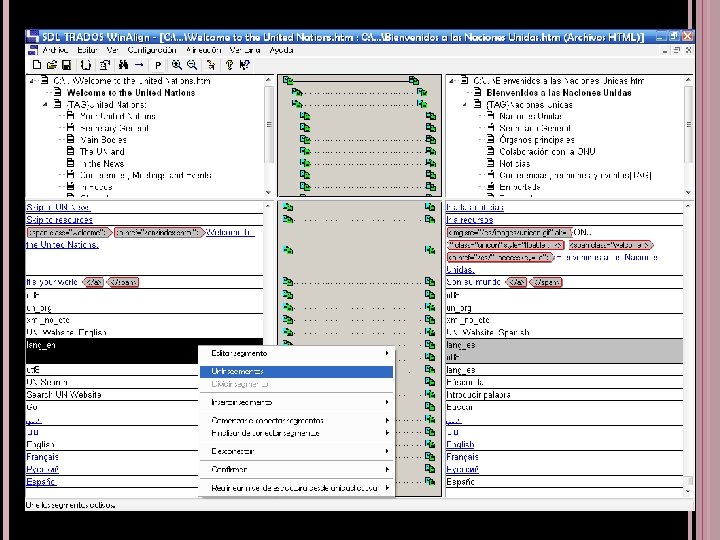
Task: Click the page icon beside Main Bodies
Action: 70,139
